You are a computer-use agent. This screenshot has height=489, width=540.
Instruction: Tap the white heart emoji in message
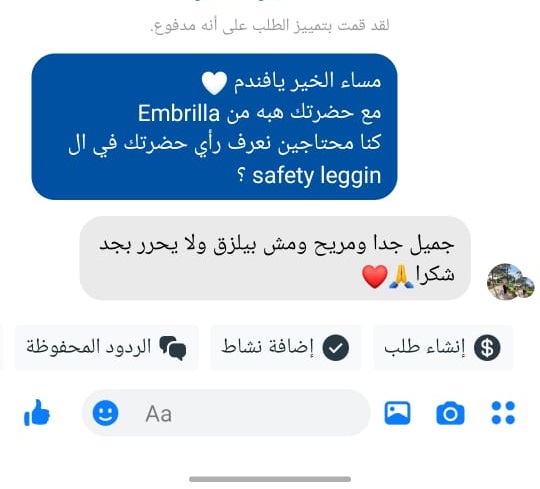(x=214, y=83)
